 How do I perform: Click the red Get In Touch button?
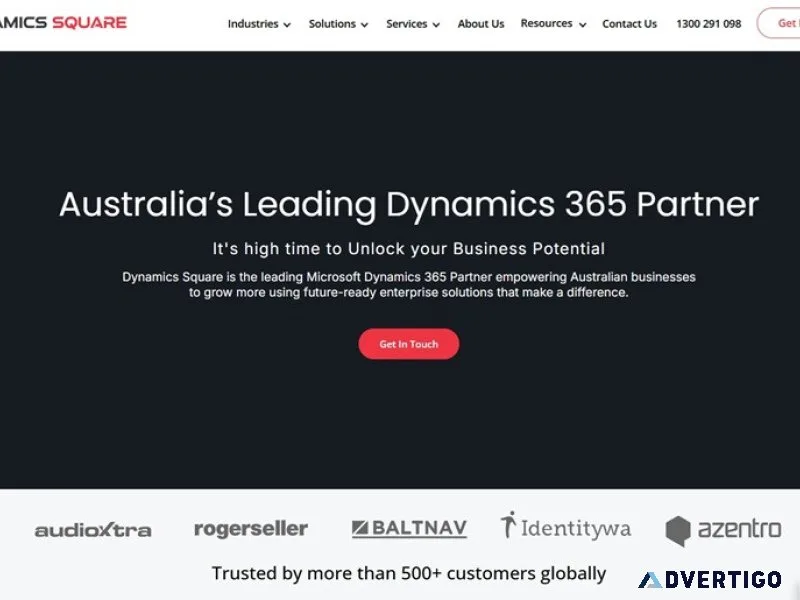pos(409,344)
